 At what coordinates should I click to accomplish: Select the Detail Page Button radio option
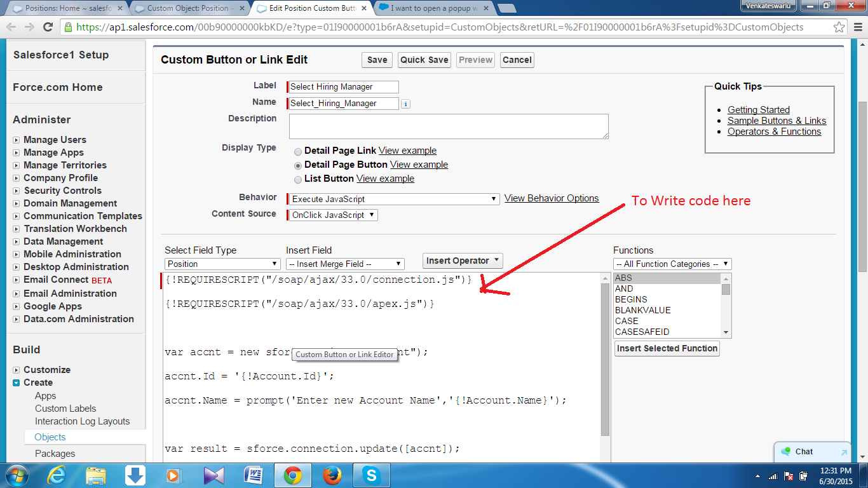click(x=297, y=165)
